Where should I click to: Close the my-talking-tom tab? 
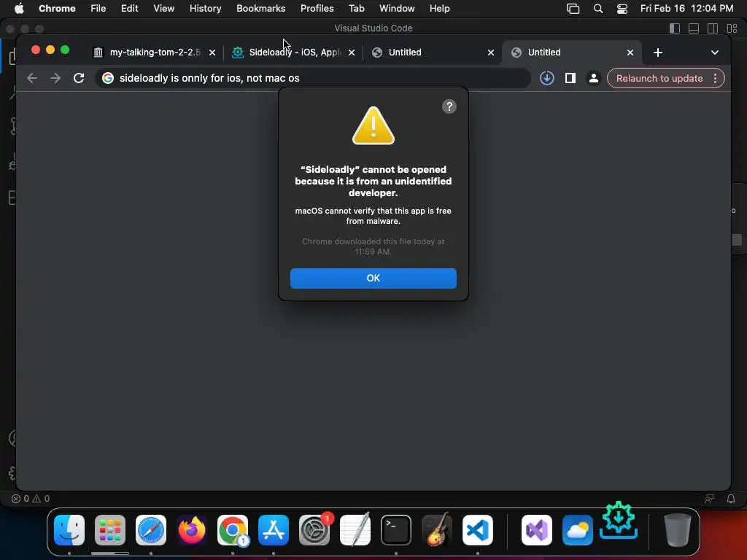212,52
